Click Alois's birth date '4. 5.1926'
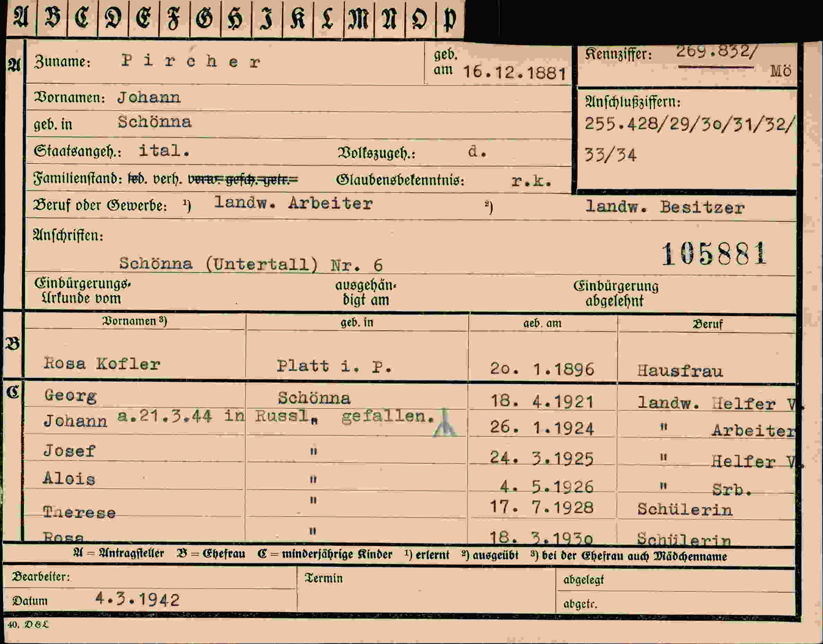 (x=547, y=487)
